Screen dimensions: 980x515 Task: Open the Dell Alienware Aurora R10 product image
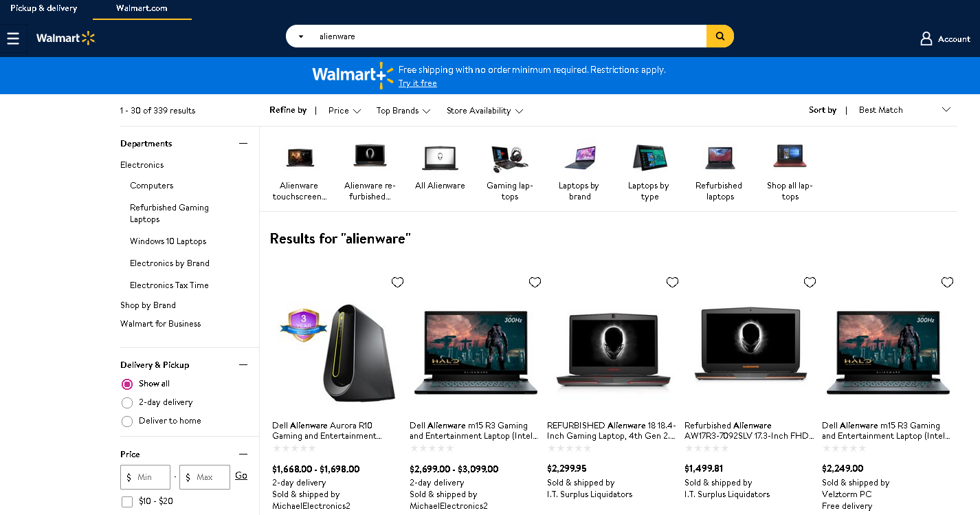click(337, 353)
